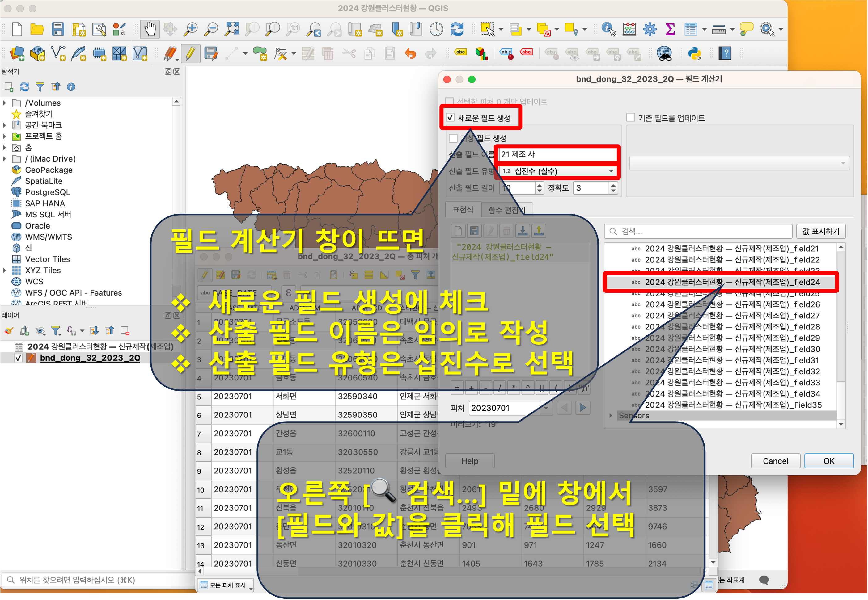Click the 값 표시하기 button
Image resolution: width=868 pixels, height=600 pixels.
[x=821, y=231]
